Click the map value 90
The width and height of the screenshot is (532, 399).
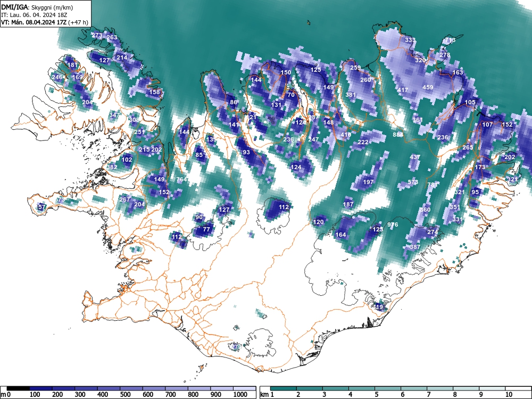coord(199,217)
